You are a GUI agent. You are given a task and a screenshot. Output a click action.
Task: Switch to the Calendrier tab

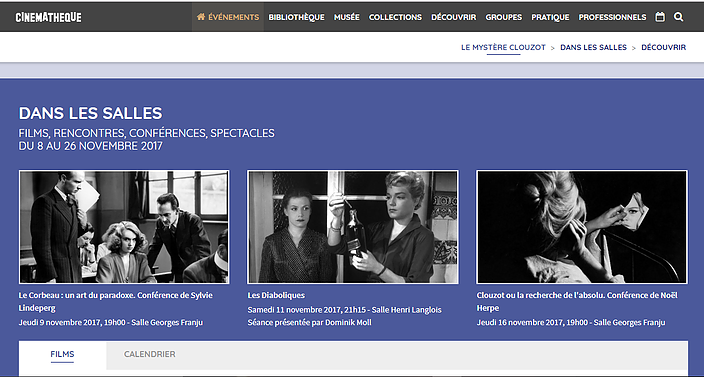[x=150, y=354]
